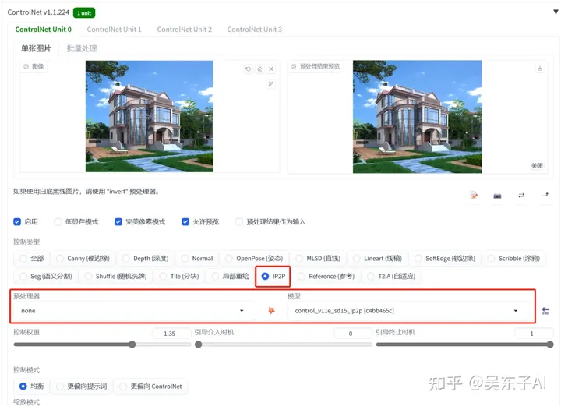Select the Canny control type
The width and height of the screenshot is (562, 406).
[x=83, y=258]
